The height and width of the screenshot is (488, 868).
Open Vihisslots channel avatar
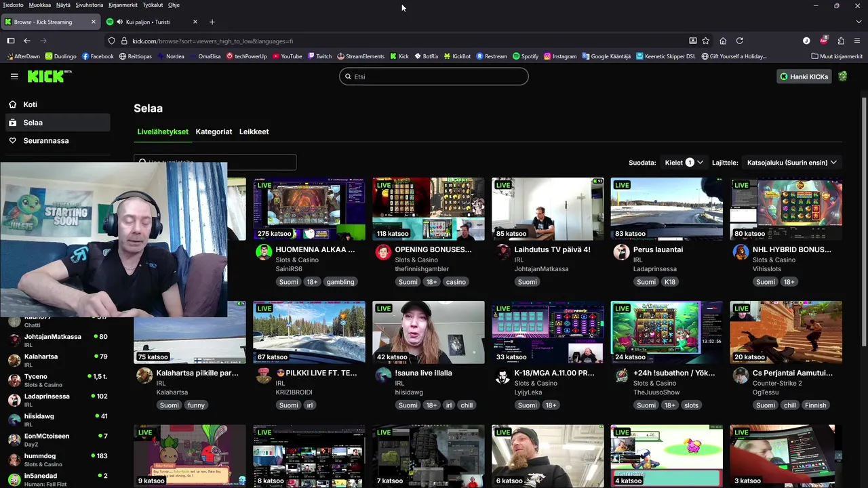(x=741, y=252)
